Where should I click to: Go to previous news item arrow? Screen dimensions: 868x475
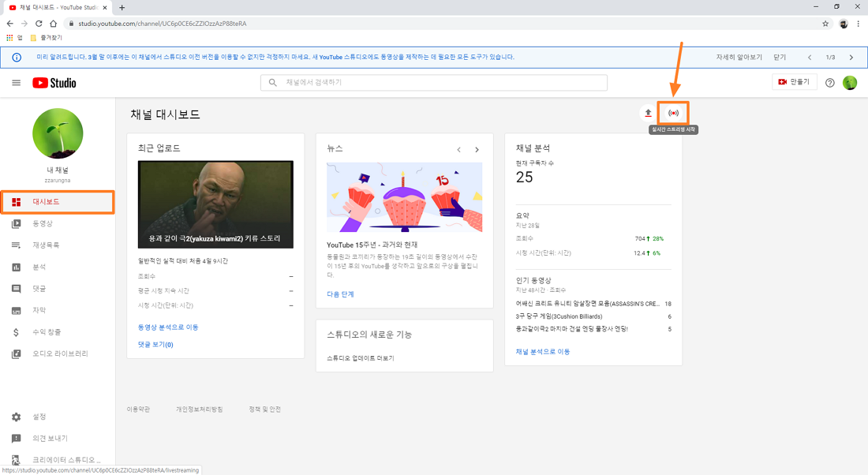[x=459, y=149]
